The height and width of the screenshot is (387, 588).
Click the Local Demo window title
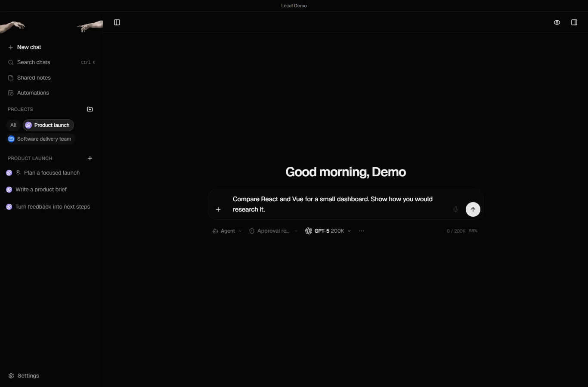[x=294, y=6]
